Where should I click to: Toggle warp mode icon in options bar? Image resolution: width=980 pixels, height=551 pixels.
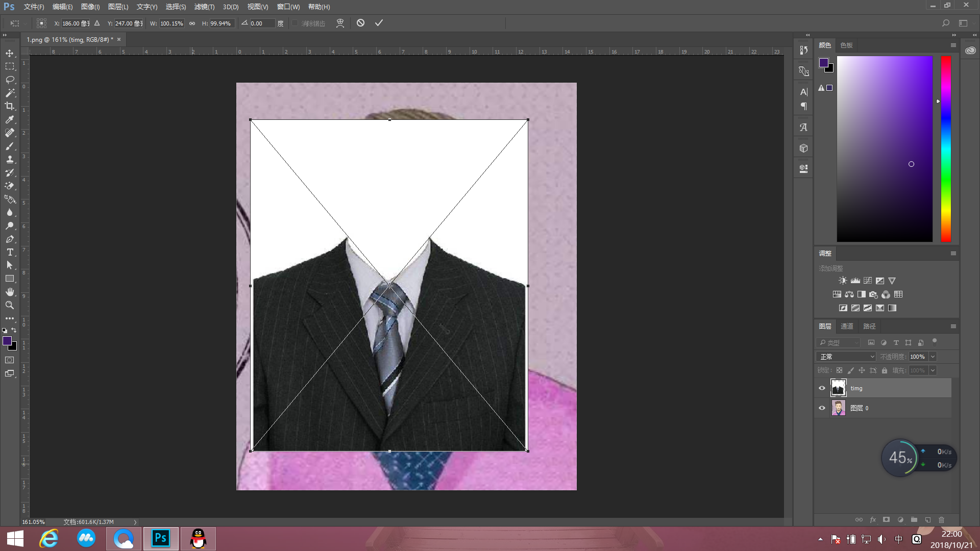click(x=340, y=23)
